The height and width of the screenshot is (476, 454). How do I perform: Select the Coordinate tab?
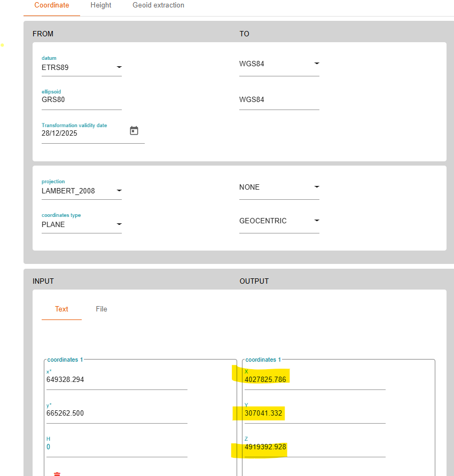point(52,5)
